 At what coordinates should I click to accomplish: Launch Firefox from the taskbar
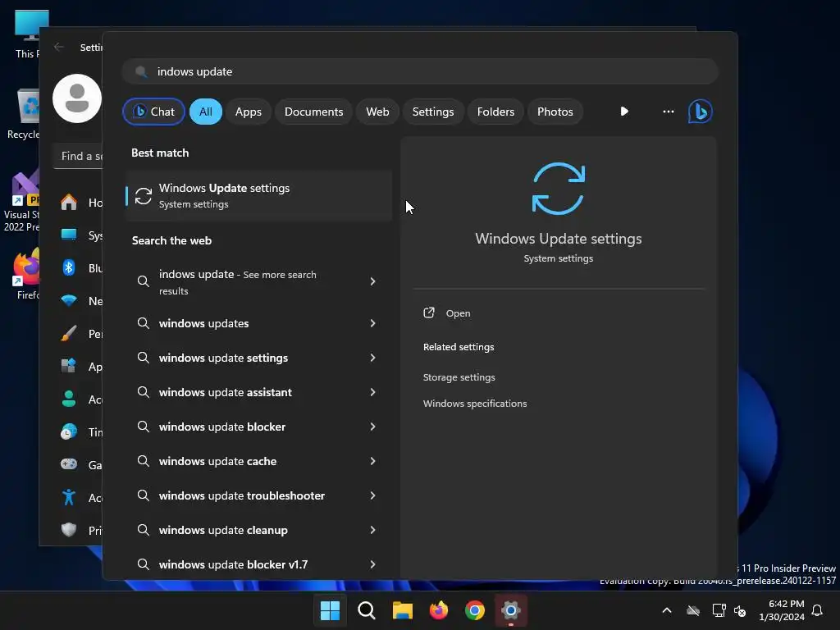439,610
